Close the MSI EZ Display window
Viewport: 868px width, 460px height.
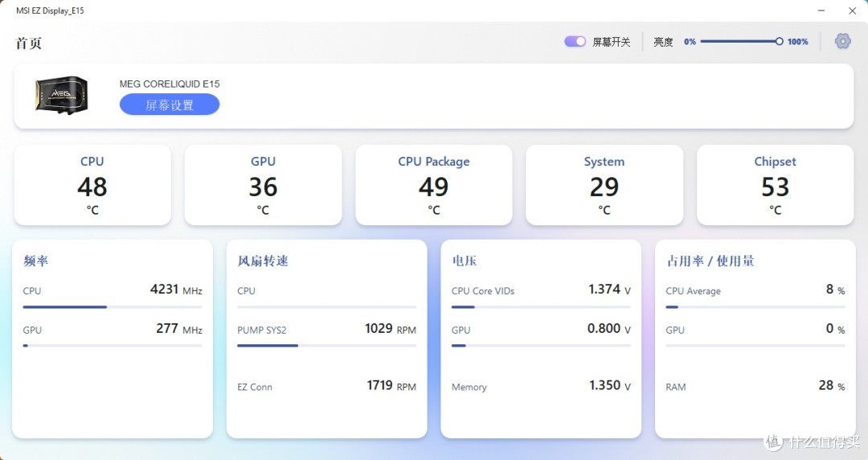coord(853,10)
